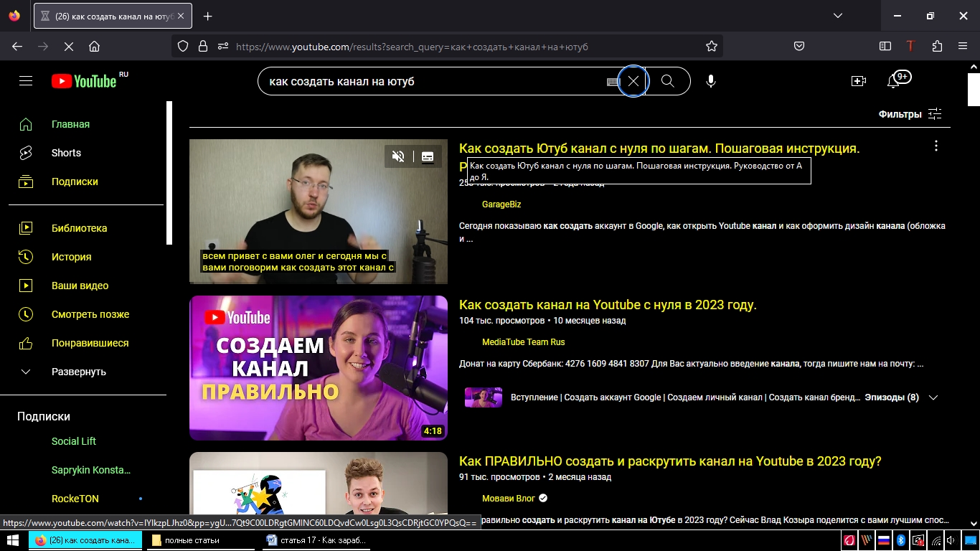Open the Firefox application menu

pyautogui.click(x=963, y=46)
